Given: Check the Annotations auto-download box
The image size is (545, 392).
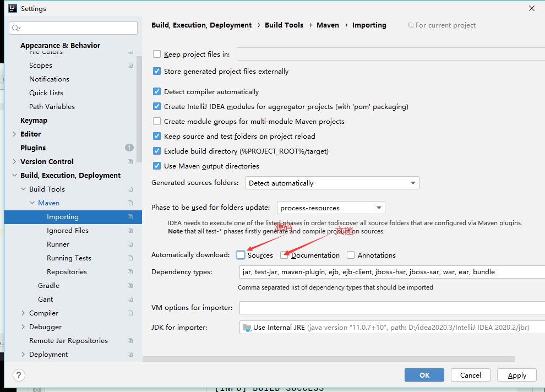Looking at the screenshot, I should (351, 255).
